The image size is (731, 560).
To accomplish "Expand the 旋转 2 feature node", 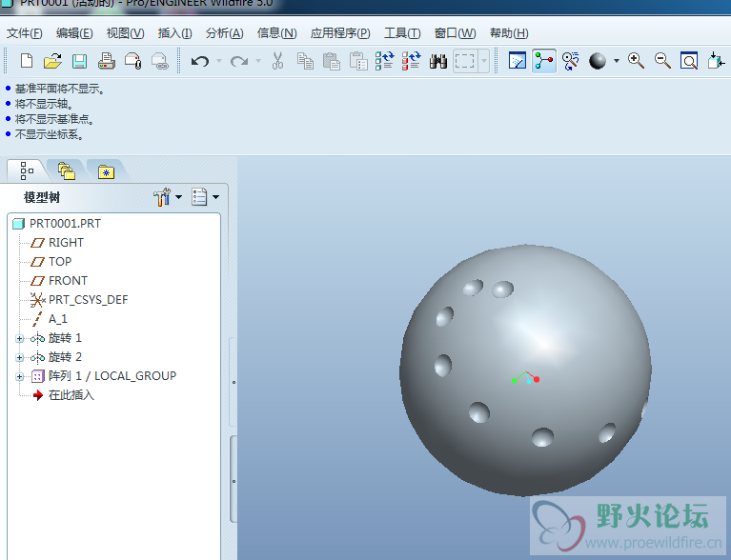I will [x=19, y=358].
